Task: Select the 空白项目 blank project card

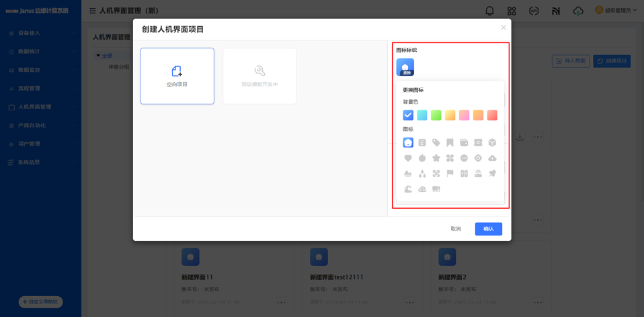Action: click(177, 76)
